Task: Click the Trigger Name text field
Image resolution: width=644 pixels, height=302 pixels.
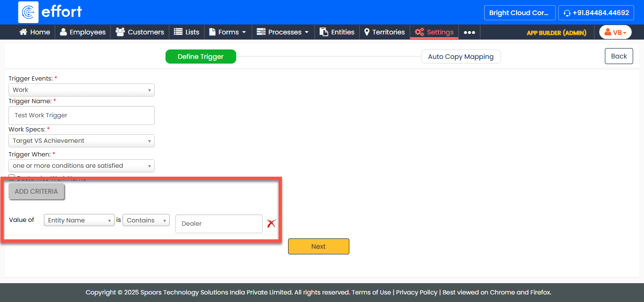Action: click(x=82, y=115)
